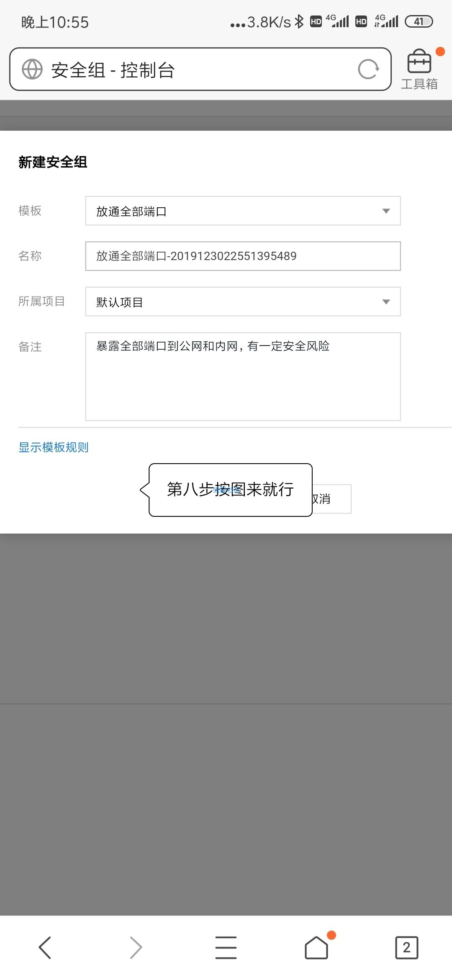
Task: Click the 名称 security group name field
Action: (243, 256)
